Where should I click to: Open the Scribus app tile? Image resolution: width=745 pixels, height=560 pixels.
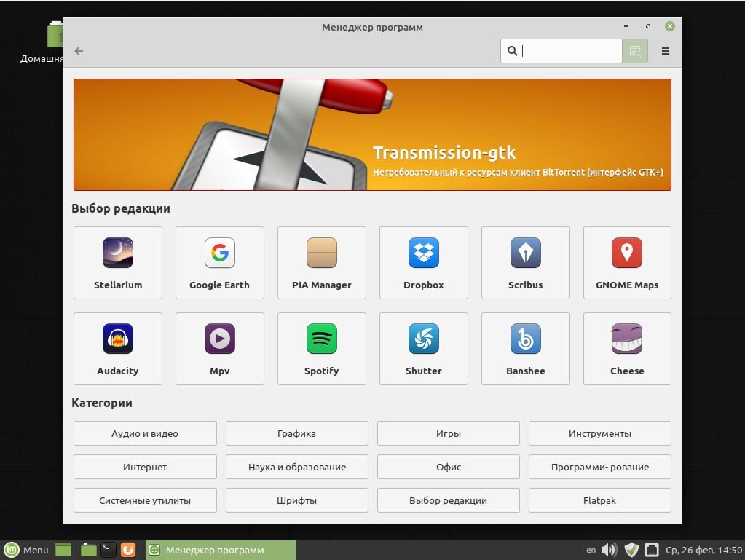[x=526, y=263]
